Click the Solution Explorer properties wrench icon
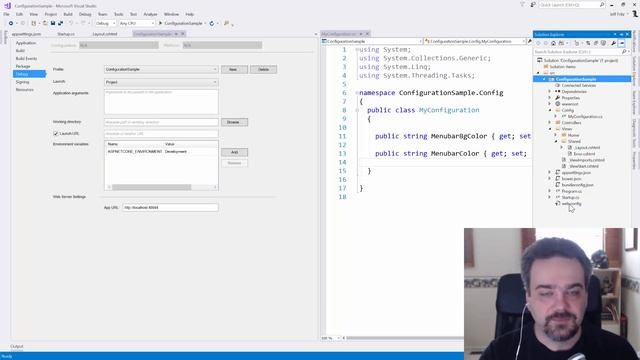640x360 pixels. click(x=613, y=43)
